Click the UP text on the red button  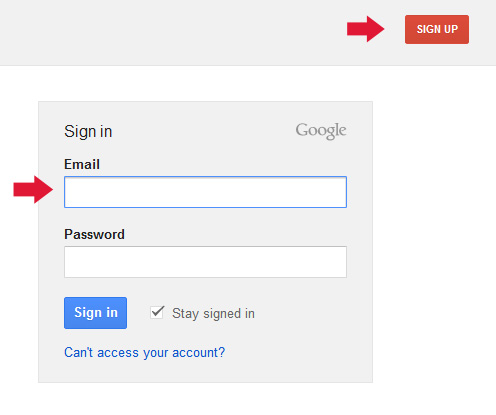coord(451,29)
